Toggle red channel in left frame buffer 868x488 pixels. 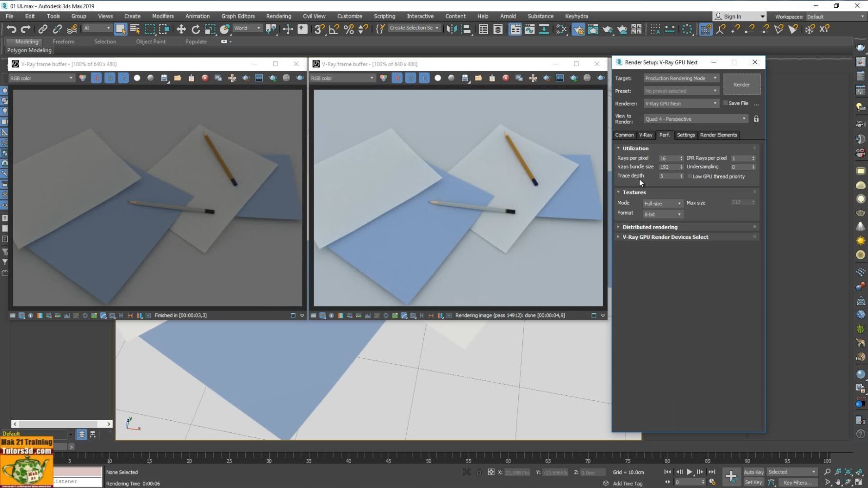(96, 78)
